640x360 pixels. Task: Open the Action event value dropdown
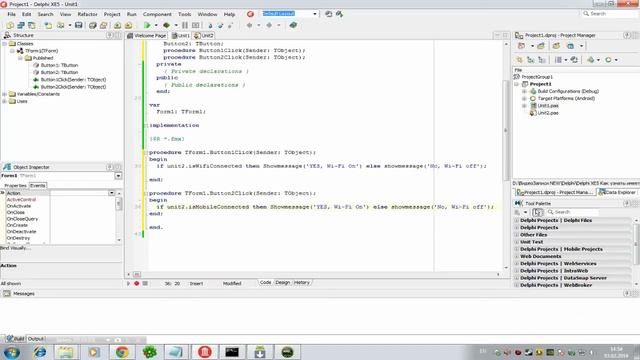click(111, 193)
